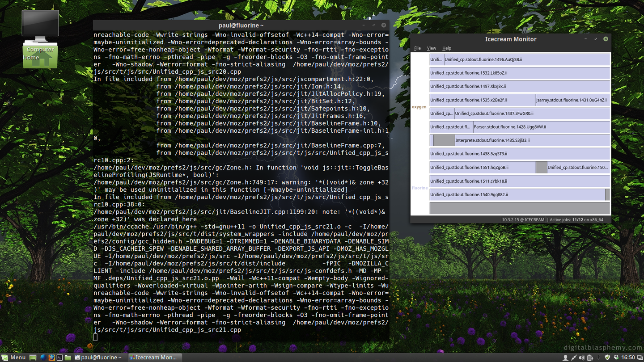Open the terminal launcher icon in panel
This screenshot has width=644, height=362.
tap(59, 358)
